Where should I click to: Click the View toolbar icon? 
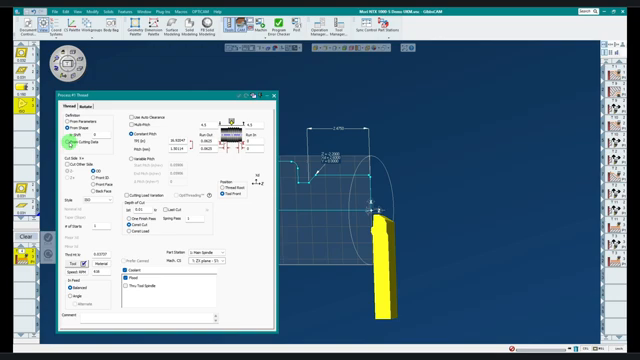[43, 24]
